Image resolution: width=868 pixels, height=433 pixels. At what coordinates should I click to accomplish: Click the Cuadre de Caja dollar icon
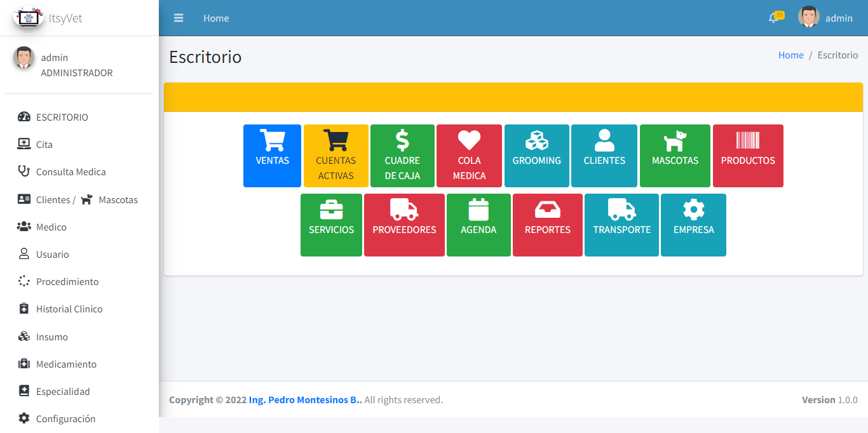click(x=402, y=140)
